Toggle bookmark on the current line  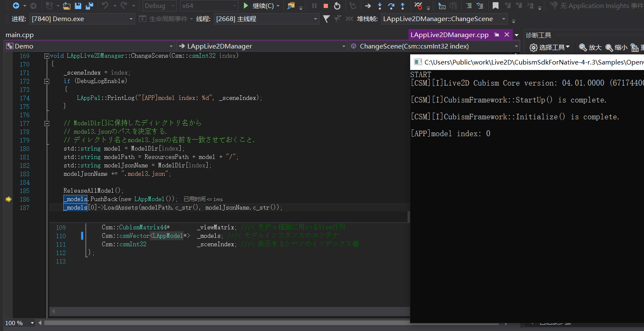495,6
